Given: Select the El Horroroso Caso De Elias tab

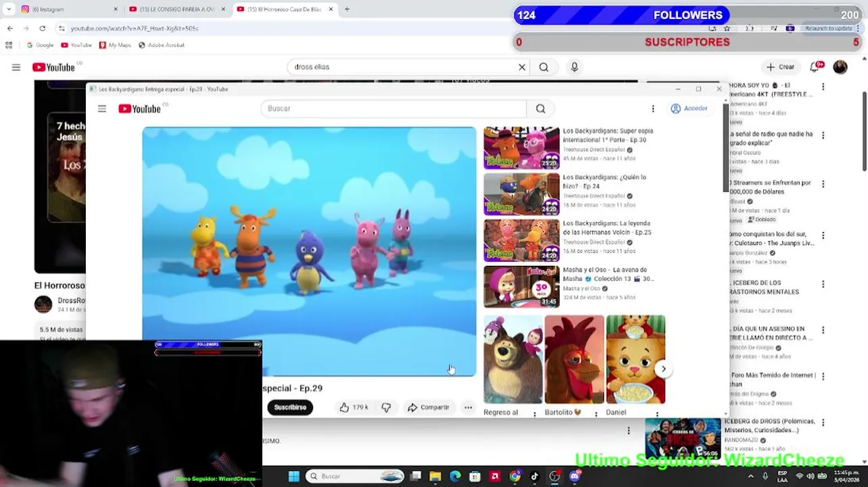Looking at the screenshot, I should [285, 9].
